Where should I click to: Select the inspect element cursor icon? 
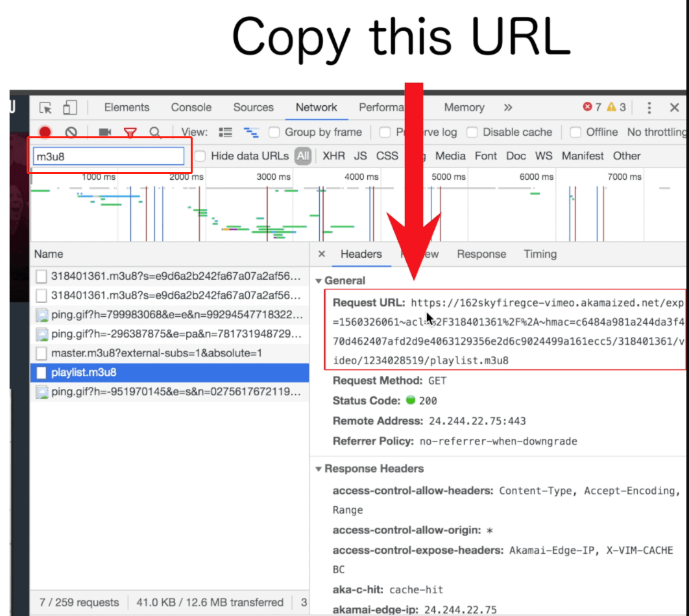click(x=45, y=108)
